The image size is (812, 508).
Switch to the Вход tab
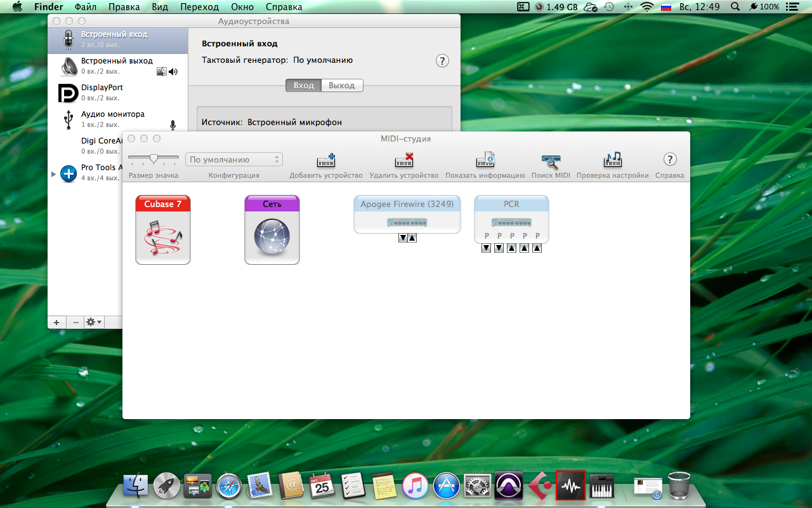303,85
